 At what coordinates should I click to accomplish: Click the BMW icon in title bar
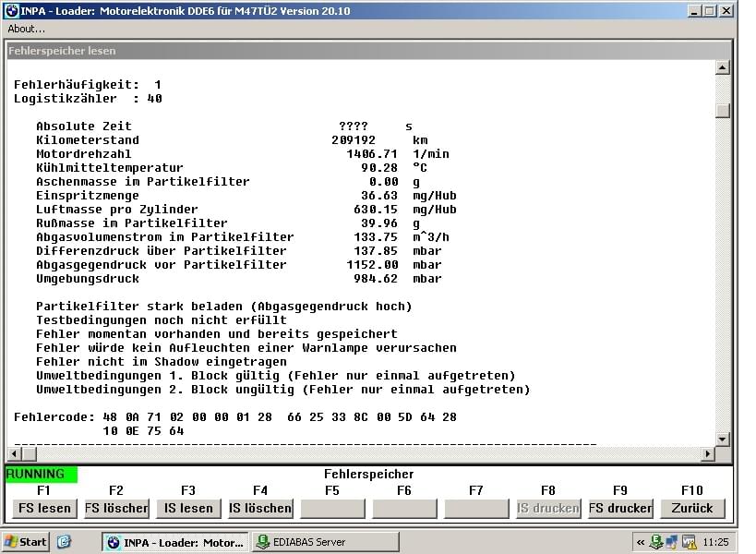(12, 10)
